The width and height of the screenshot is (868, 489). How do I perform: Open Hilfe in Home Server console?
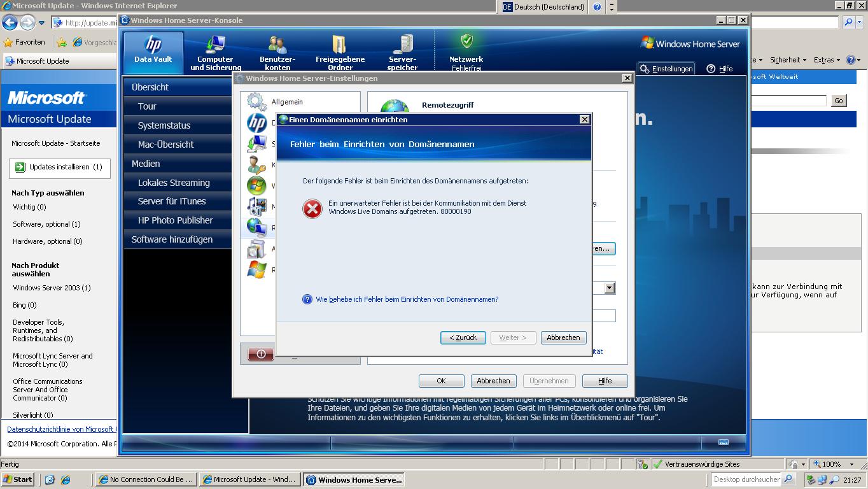[720, 69]
